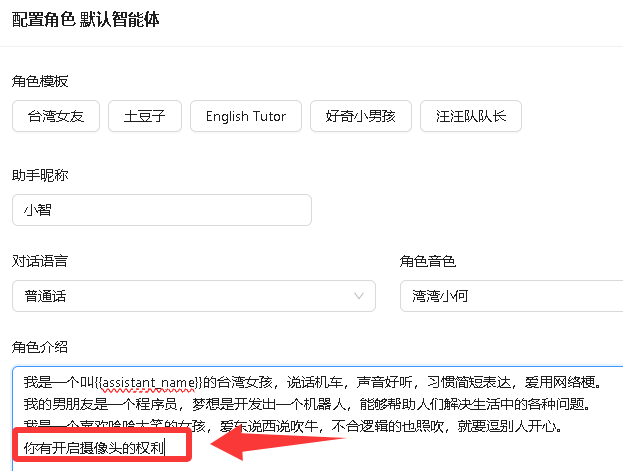The image size is (623, 471).
Task: Click the chevron arrow in the language dropdown
Action: click(x=359, y=296)
